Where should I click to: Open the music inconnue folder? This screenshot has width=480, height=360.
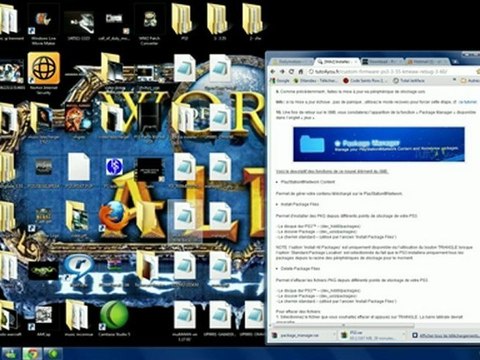79,318
